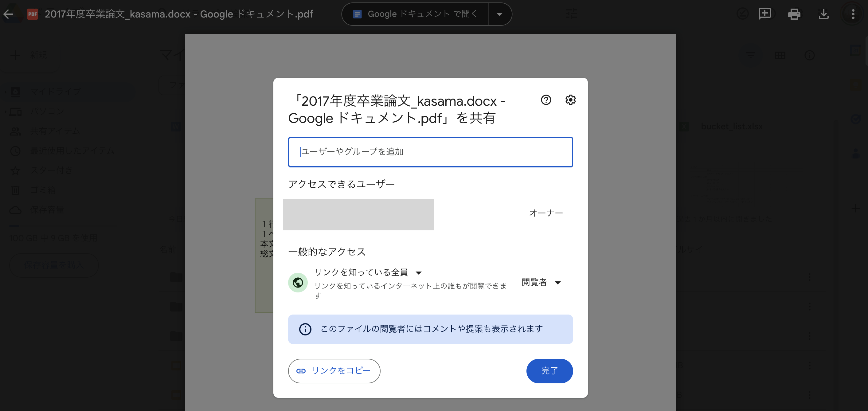Image resolution: width=868 pixels, height=411 pixels.
Task: Download the file
Action: point(823,14)
